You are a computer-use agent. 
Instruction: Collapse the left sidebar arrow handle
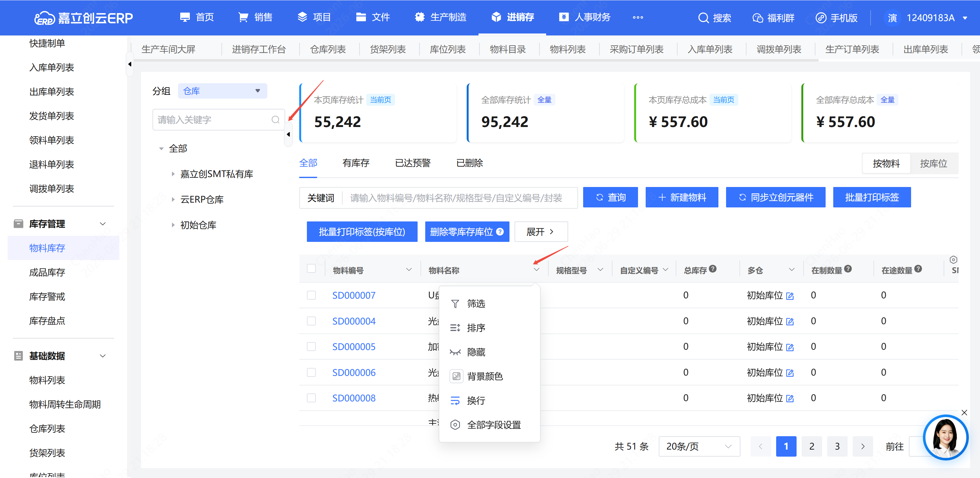click(x=130, y=64)
